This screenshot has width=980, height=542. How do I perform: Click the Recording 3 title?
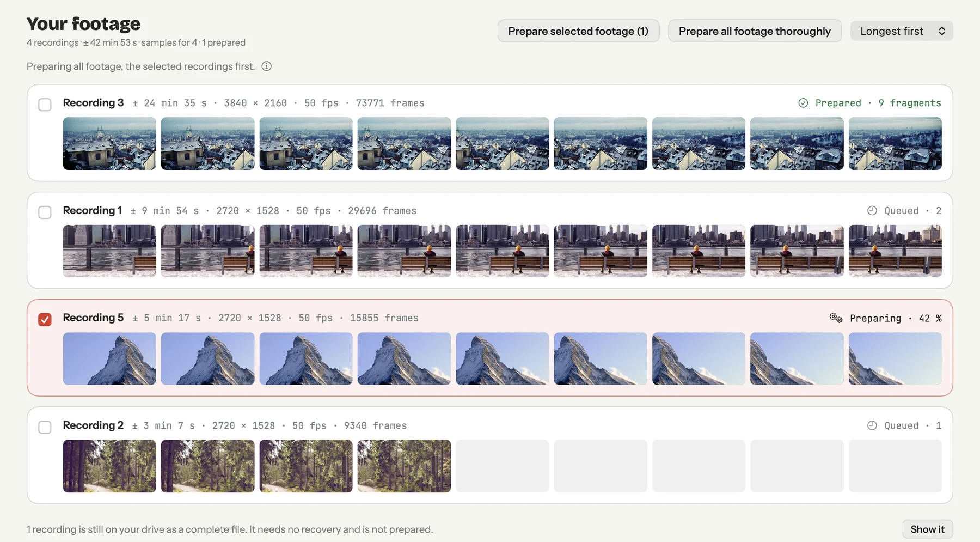[x=93, y=103]
